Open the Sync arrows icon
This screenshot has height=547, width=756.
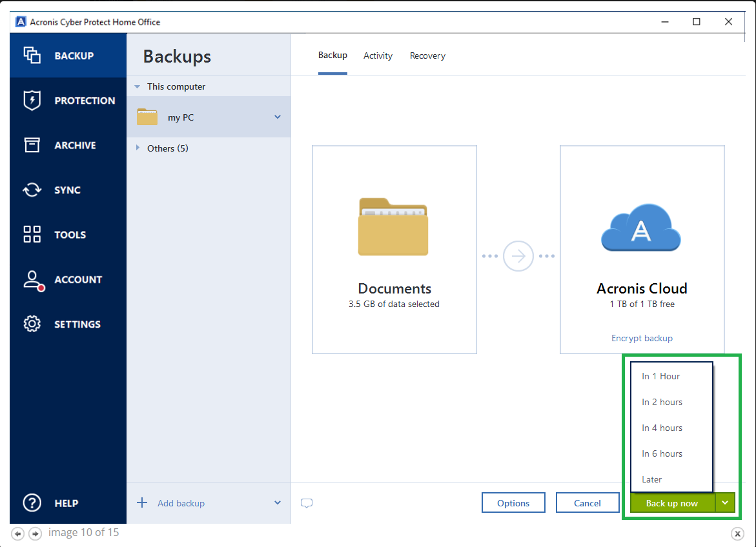pyautogui.click(x=32, y=190)
